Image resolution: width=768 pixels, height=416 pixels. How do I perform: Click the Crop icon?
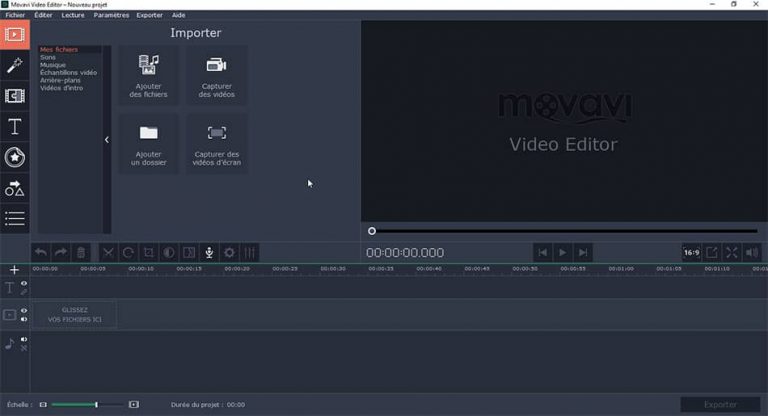[148, 253]
